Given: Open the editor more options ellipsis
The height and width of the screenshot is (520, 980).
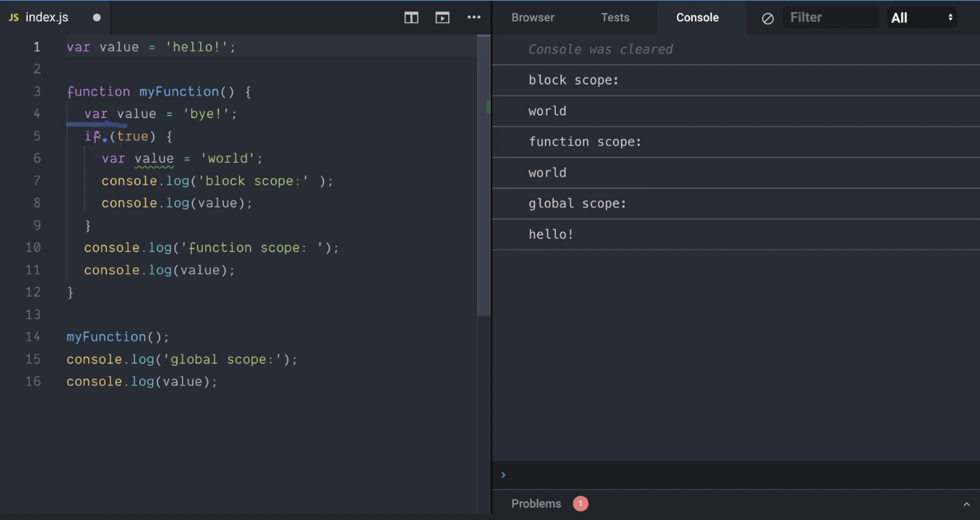Looking at the screenshot, I should [474, 17].
